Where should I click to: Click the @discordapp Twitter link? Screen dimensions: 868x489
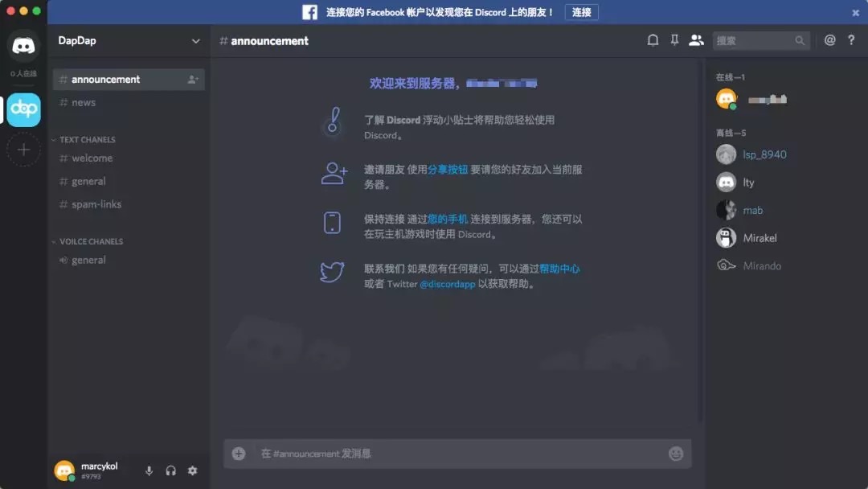[448, 284]
